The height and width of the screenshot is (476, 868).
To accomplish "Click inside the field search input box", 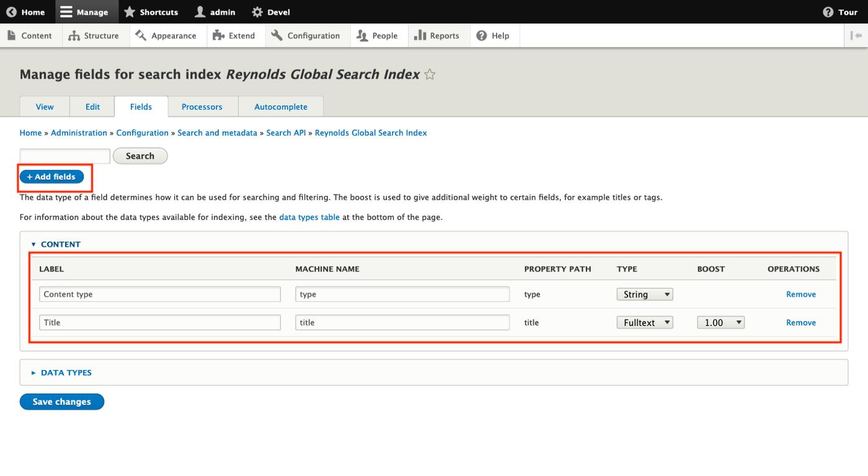I will (x=64, y=156).
